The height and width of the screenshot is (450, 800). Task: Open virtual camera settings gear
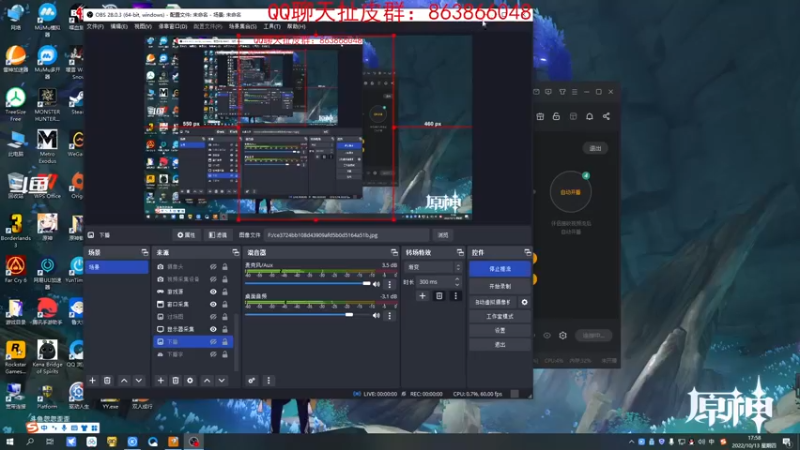point(524,302)
